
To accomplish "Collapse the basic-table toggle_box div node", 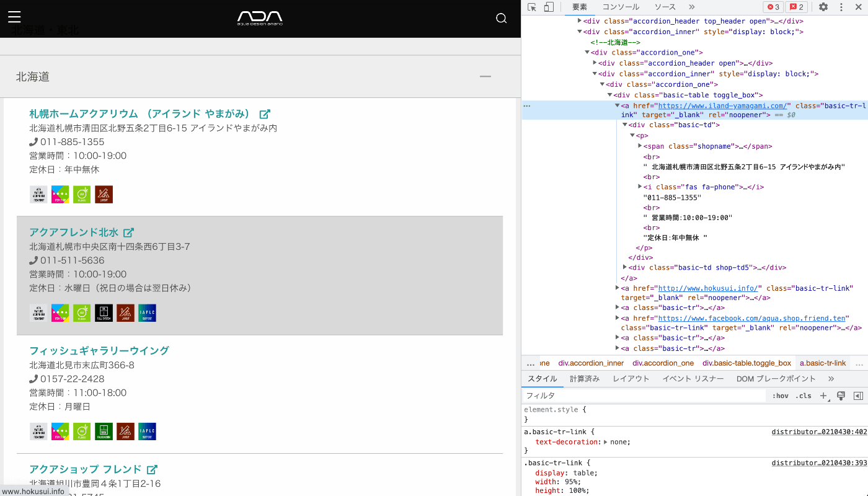I will pyautogui.click(x=609, y=95).
